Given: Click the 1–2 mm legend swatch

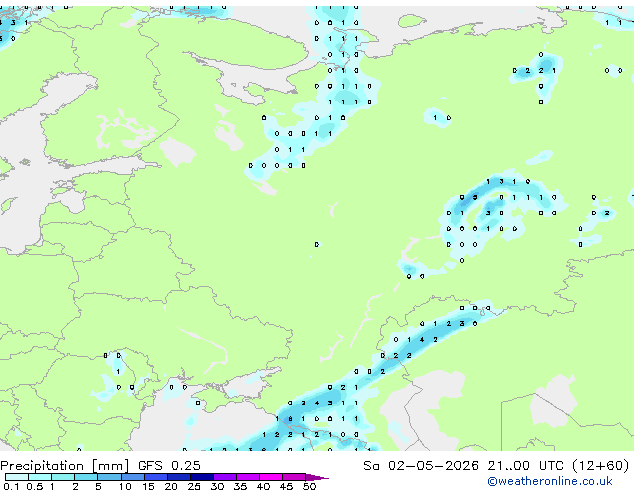Looking at the screenshot, I should pyautogui.click(x=63, y=477).
